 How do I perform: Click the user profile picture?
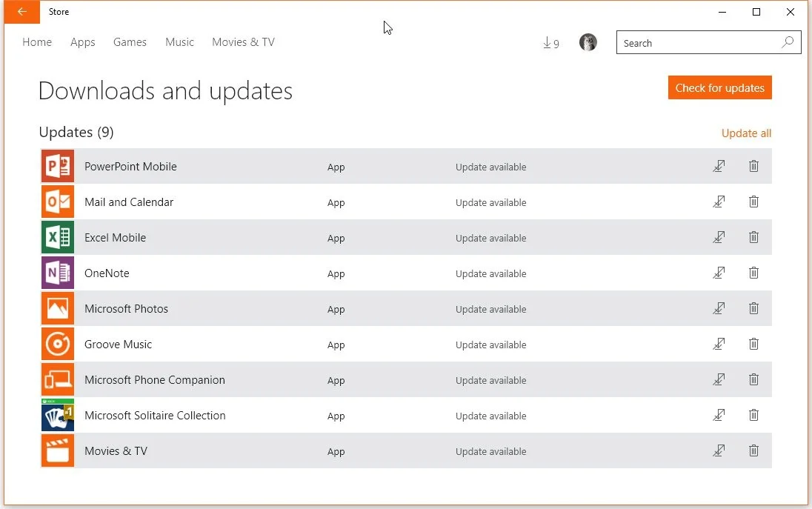[x=588, y=42]
